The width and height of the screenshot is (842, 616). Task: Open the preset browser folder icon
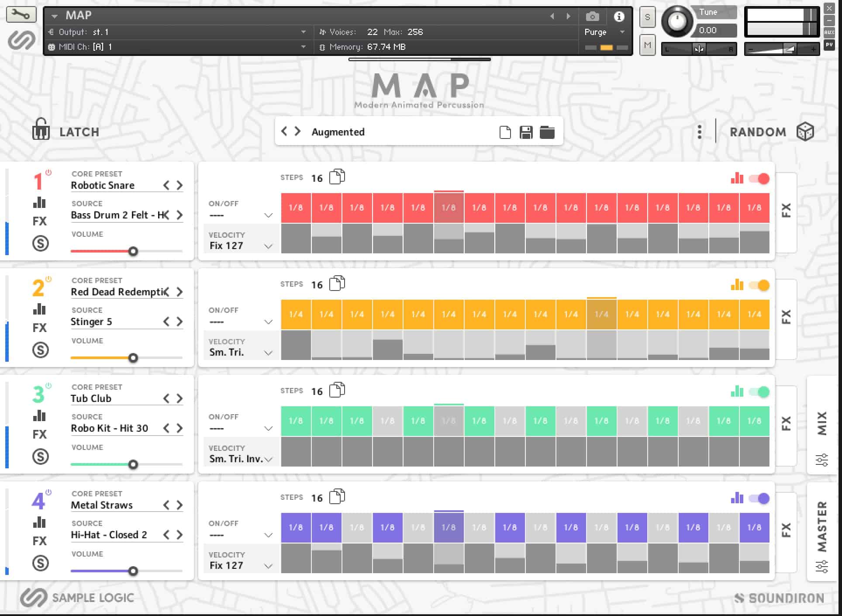pyautogui.click(x=547, y=132)
